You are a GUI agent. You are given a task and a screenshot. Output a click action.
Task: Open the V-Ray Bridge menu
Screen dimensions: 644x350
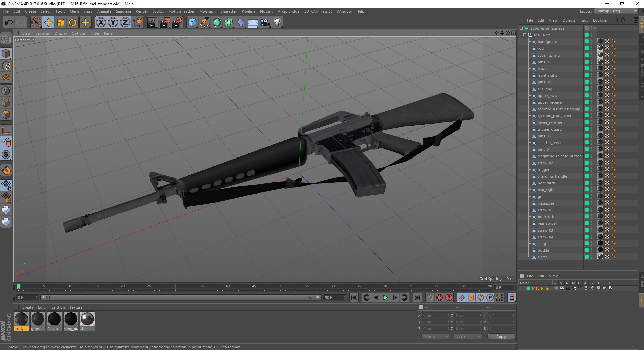point(288,11)
